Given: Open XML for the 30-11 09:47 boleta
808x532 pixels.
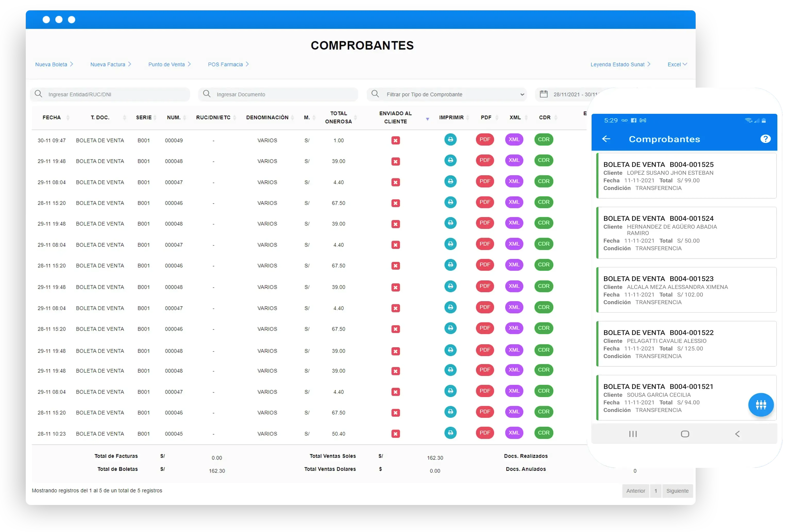Looking at the screenshot, I should tap(514, 140).
